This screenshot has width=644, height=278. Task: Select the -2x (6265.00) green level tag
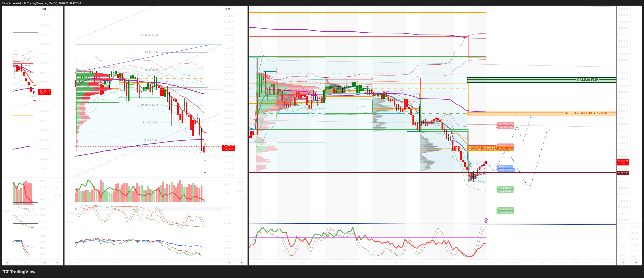[x=505, y=212]
